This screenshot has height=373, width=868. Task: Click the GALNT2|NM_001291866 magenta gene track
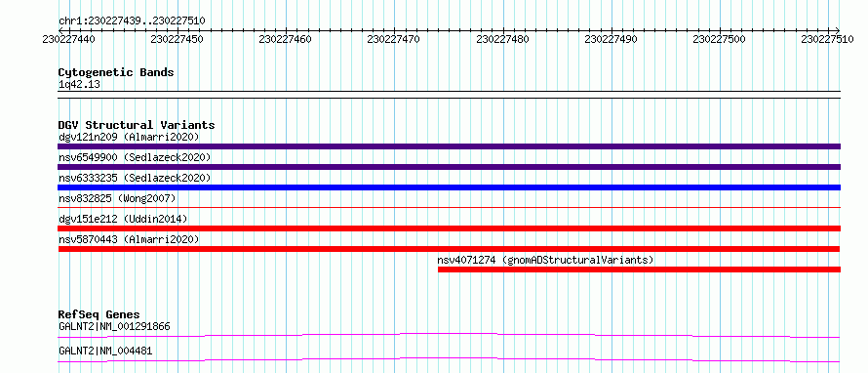click(x=449, y=335)
